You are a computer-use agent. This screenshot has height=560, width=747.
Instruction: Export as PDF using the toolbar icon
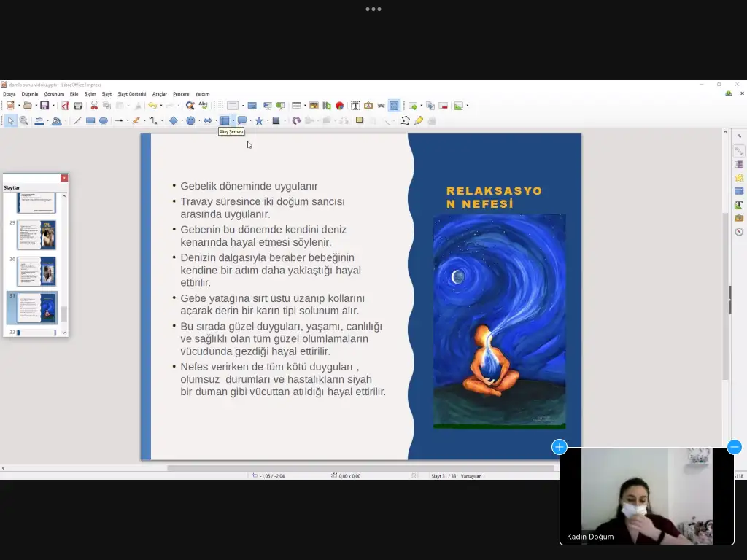[x=65, y=106]
